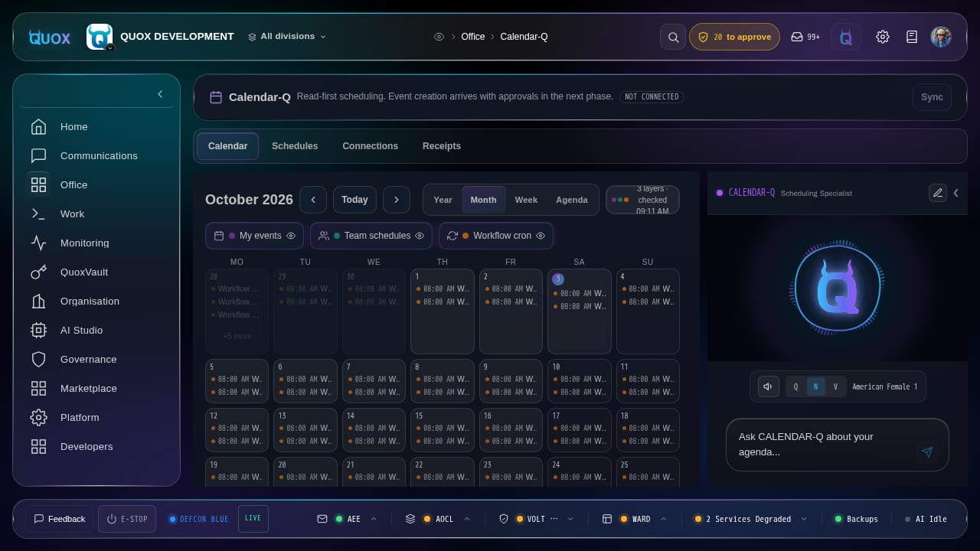Switch to the Connections tab
The width and height of the screenshot is (980, 551).
coord(371,146)
